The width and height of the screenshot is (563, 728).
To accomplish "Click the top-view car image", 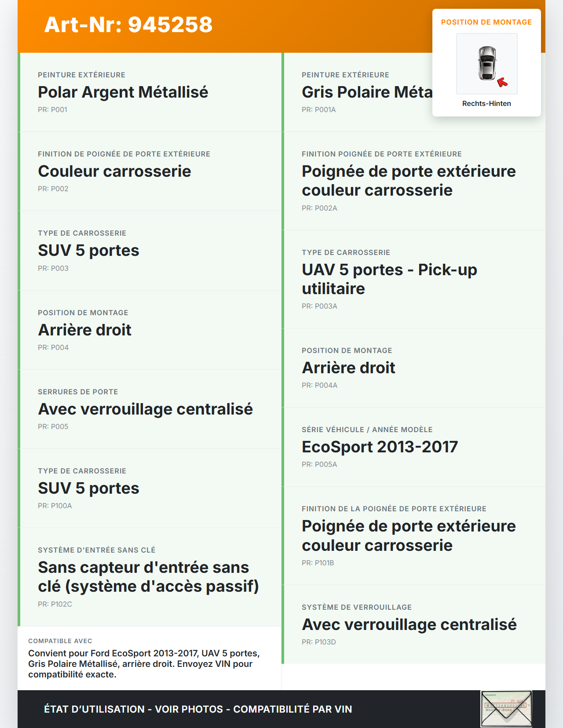I will pos(487,63).
